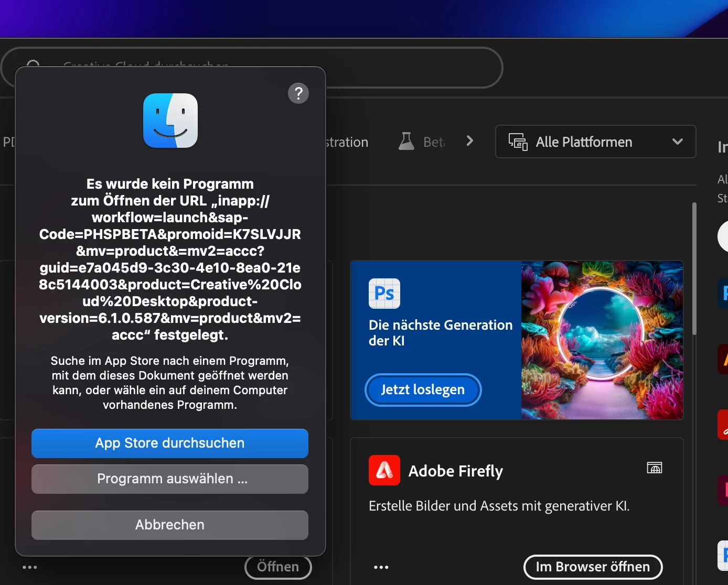Click Im Browser öffnen for Adobe Firefly
This screenshot has height=585, width=728.
point(593,567)
